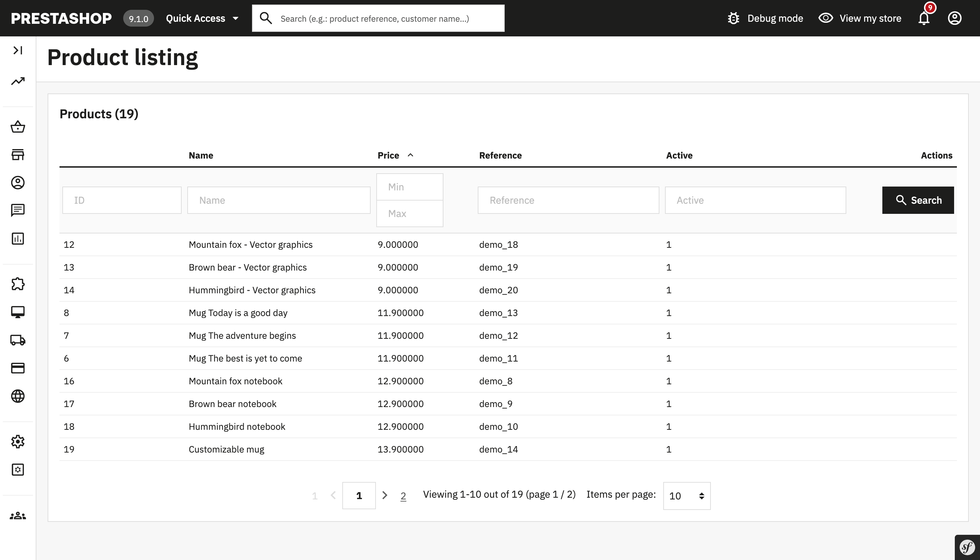Open International globe icon in sidebar

click(x=18, y=396)
